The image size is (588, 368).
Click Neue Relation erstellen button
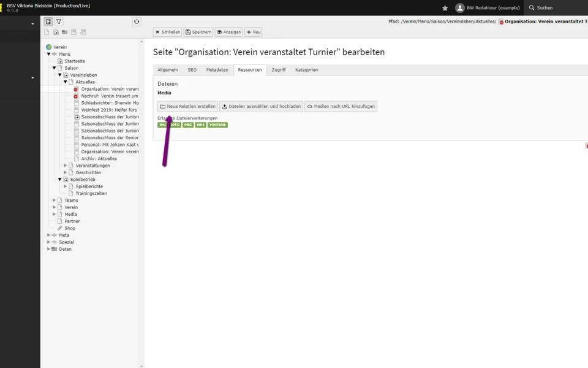[187, 107]
